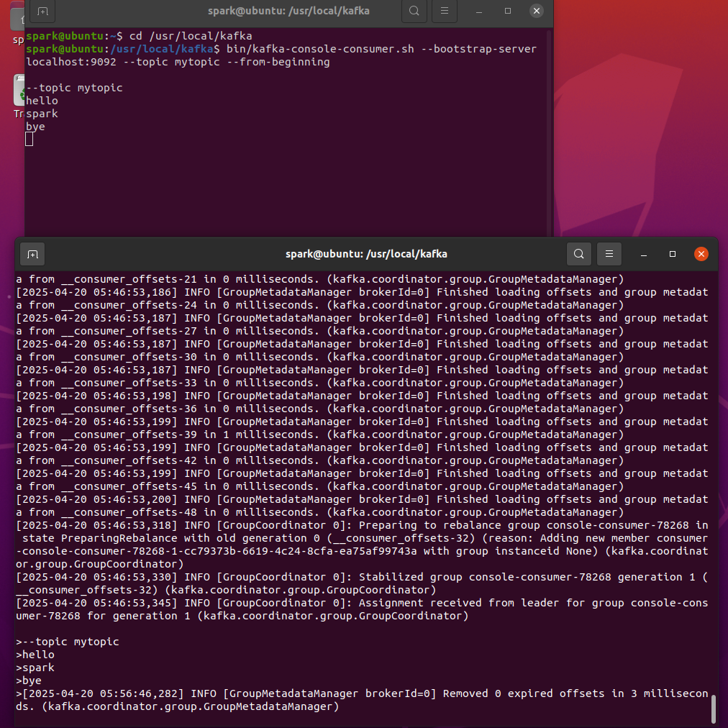Minimize the bottom Kafka log window
Screen dimensions: 728x728
click(643, 254)
